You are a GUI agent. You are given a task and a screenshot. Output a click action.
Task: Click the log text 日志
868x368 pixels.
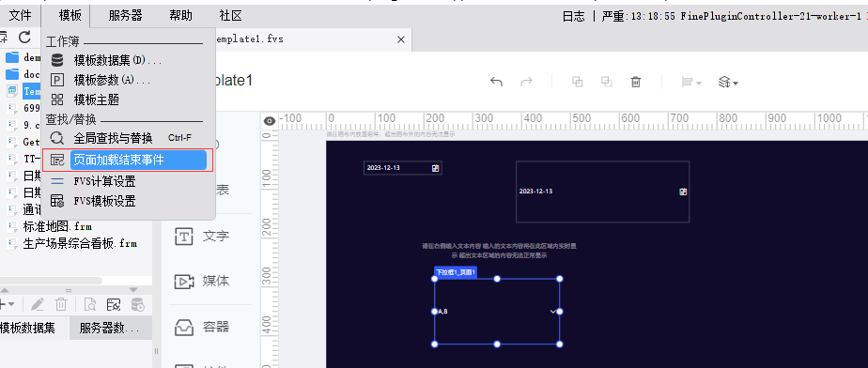[x=573, y=17]
